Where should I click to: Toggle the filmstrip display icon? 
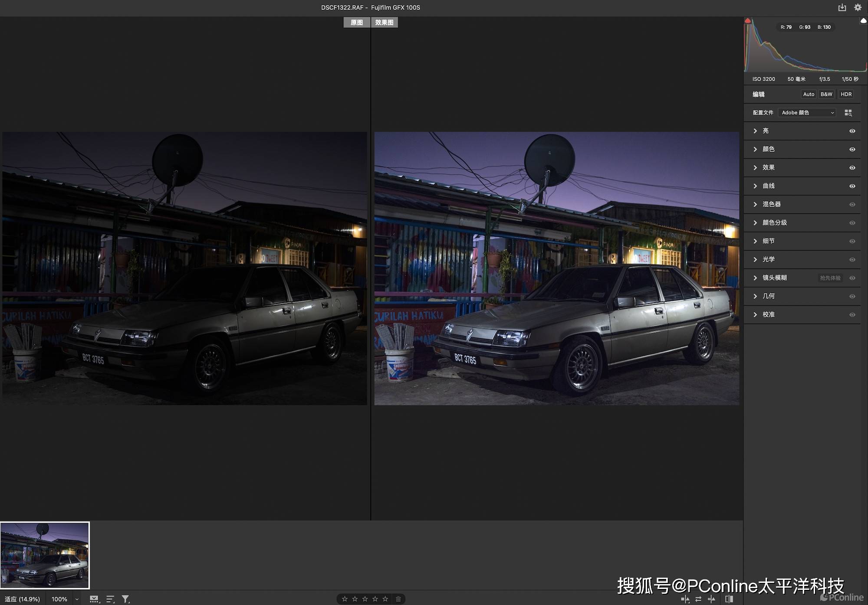[94, 599]
